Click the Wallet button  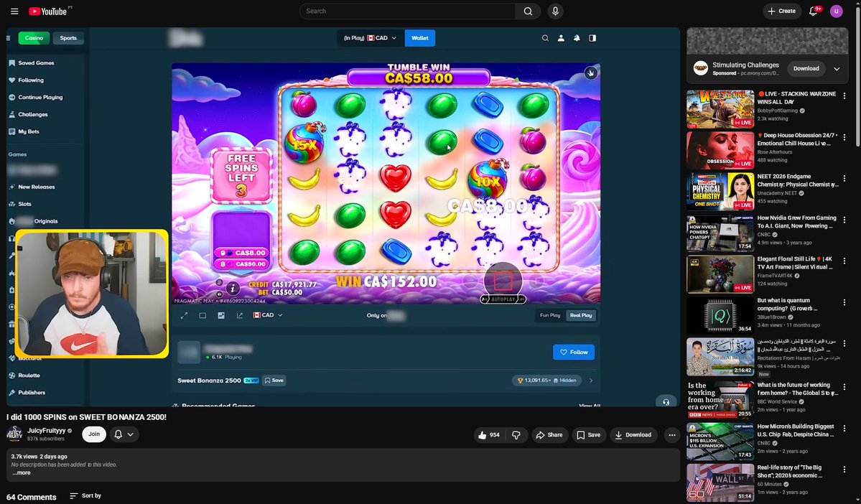[419, 38]
